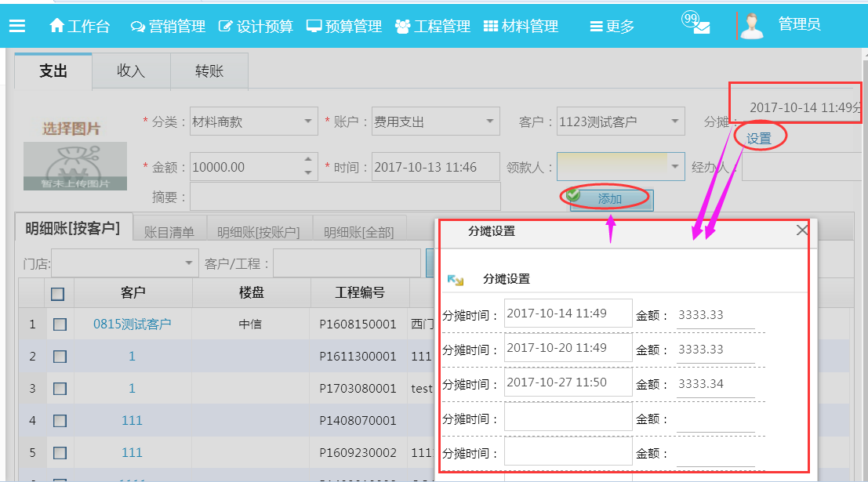This screenshot has width=868, height=482.
Task: Switch to the 账目清单 tab
Action: pyautogui.click(x=169, y=231)
